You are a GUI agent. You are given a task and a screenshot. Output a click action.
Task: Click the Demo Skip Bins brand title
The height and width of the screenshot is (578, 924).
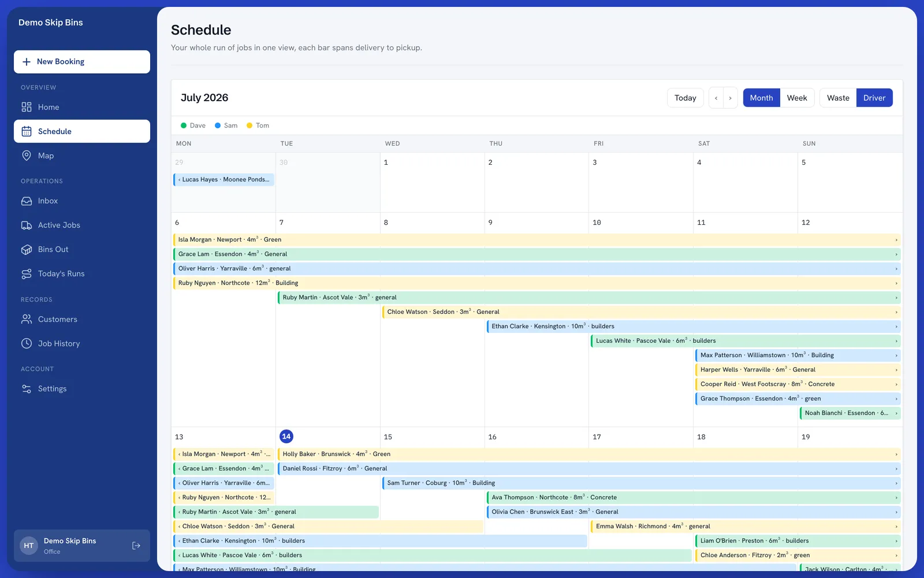pyautogui.click(x=51, y=23)
